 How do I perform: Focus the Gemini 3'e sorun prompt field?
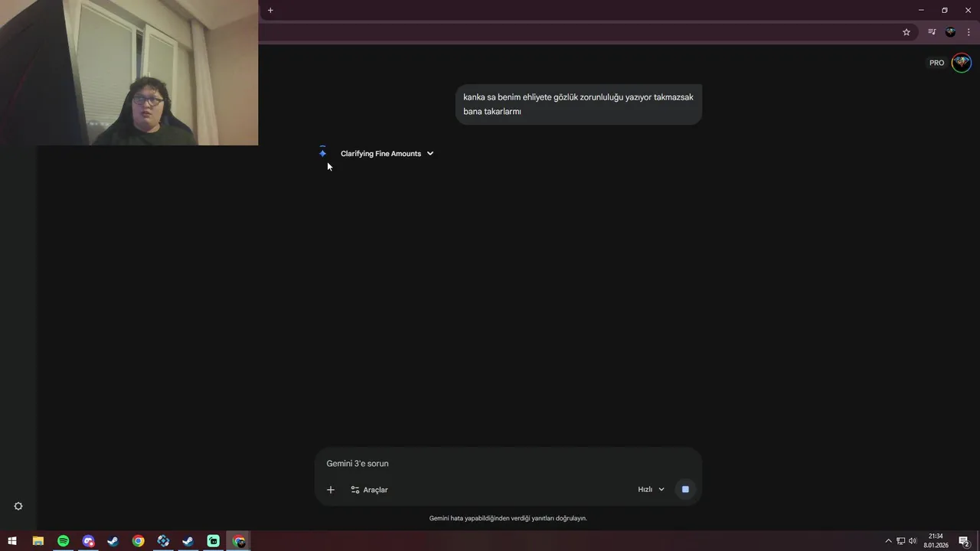pyautogui.click(x=508, y=464)
